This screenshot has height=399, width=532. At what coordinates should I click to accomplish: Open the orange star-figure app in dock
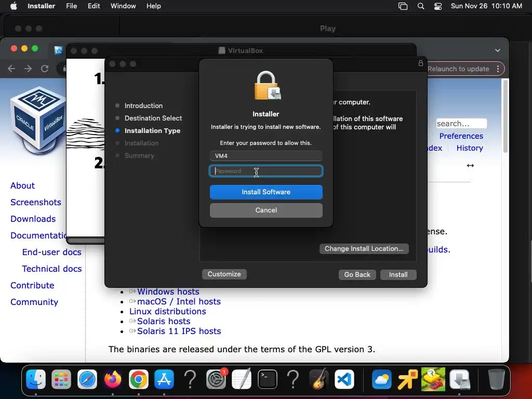tap(407, 379)
